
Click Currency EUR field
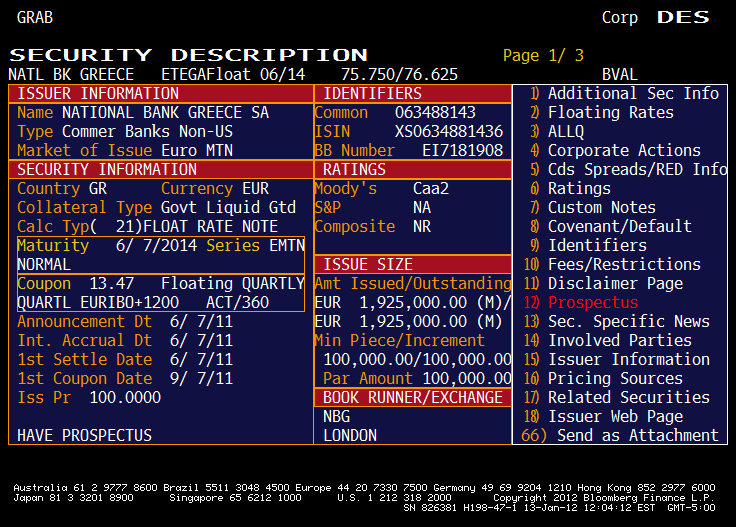215,189
